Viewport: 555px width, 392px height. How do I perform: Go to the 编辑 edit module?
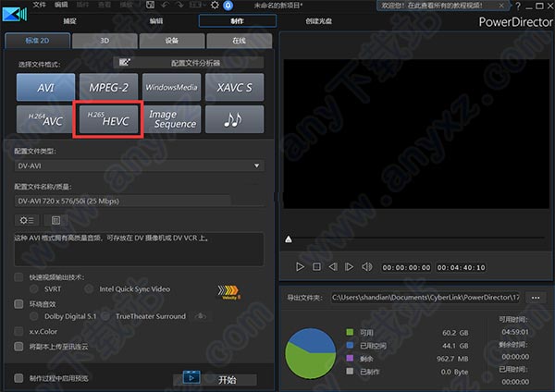pyautogui.click(x=155, y=21)
